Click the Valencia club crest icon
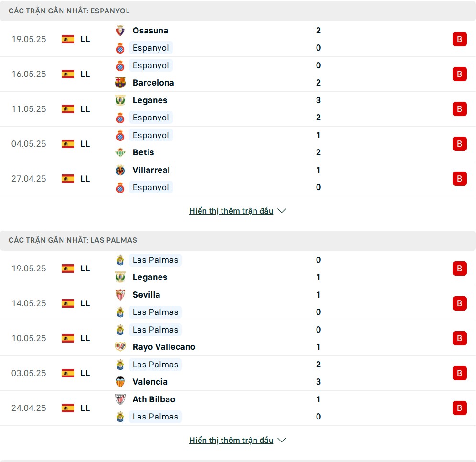This screenshot has width=476, height=462. 120,382
